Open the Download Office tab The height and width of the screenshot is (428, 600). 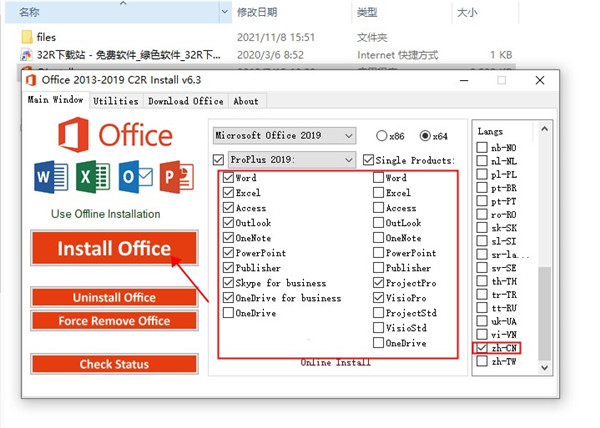[186, 101]
